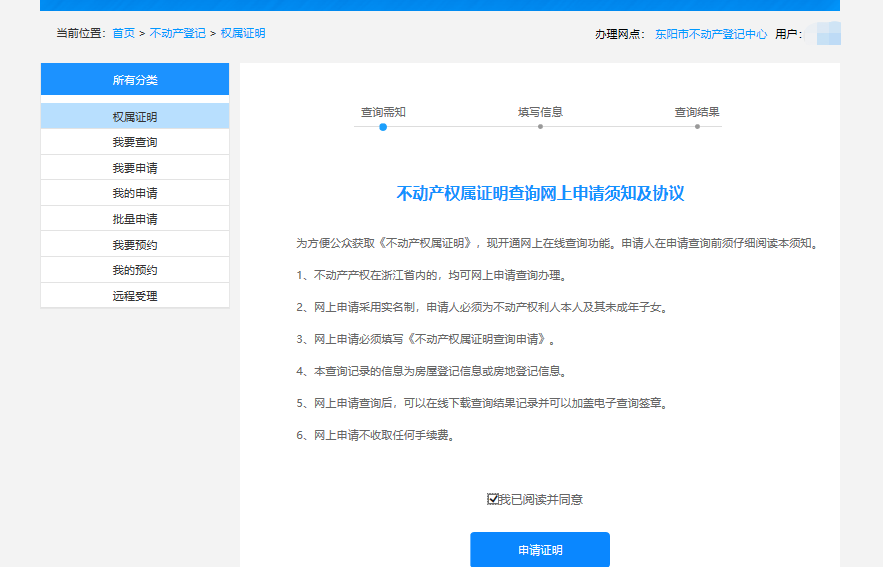
Task: Click the 填写信息 step marker dot
Action: [541, 127]
